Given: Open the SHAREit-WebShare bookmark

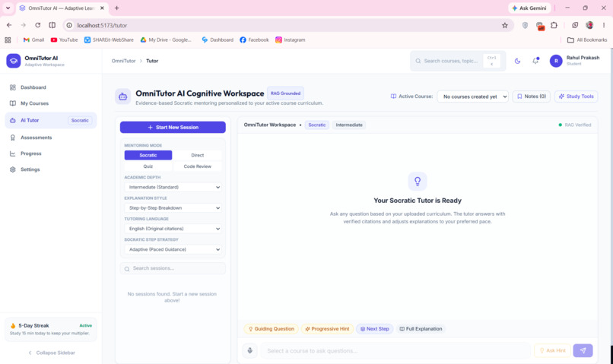Looking at the screenshot, I should point(109,40).
